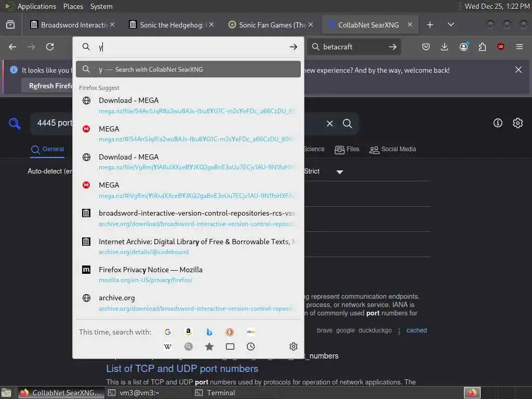
Task: Search this time with eBay icon
Action: coord(251,332)
